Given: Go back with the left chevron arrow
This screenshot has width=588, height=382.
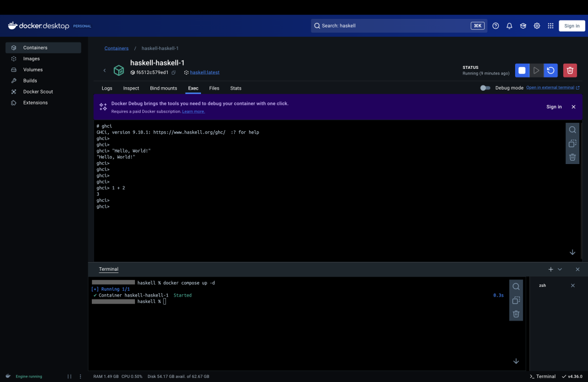Looking at the screenshot, I should coord(105,71).
